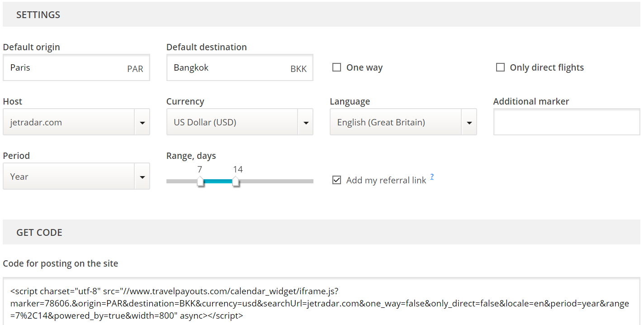The width and height of the screenshot is (644, 325).
Task: Open the Period dropdown showing Year
Action: click(76, 177)
